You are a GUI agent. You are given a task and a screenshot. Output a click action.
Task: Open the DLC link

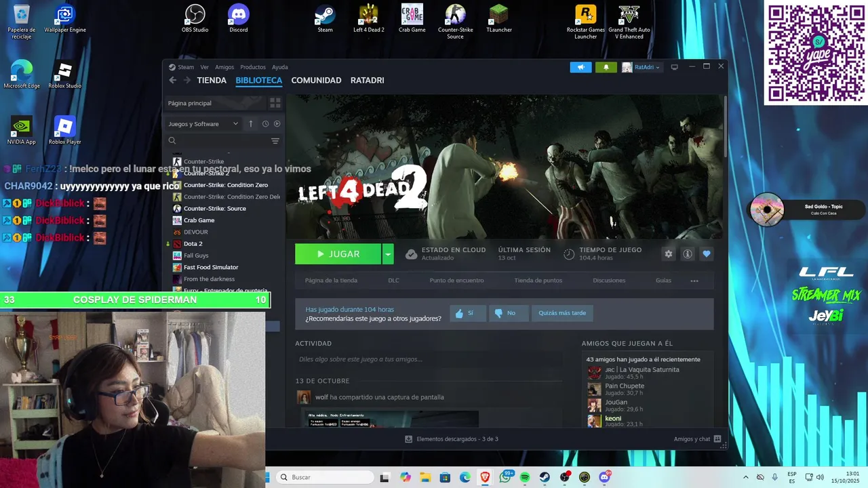(x=393, y=281)
